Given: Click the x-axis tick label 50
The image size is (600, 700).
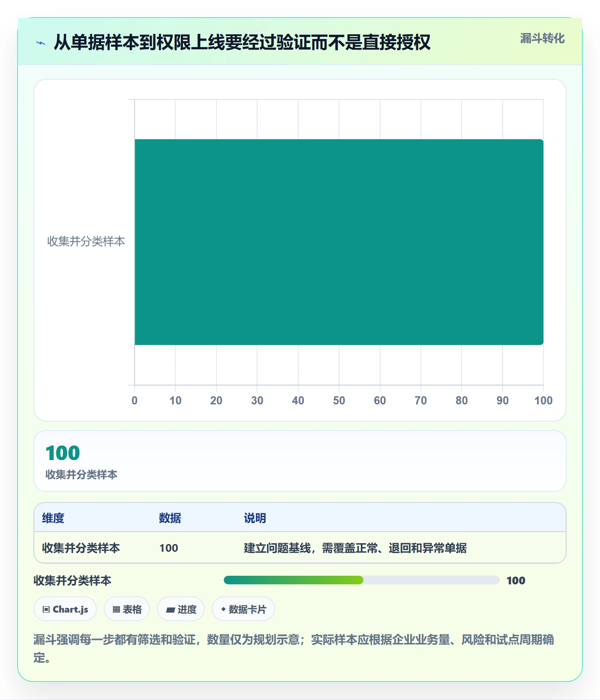Looking at the screenshot, I should 339,401.
